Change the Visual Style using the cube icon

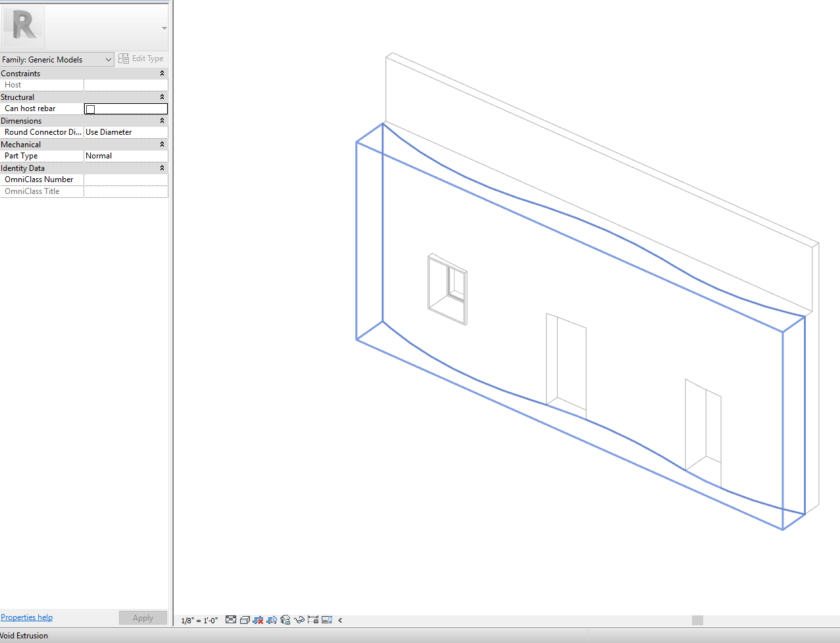244,619
